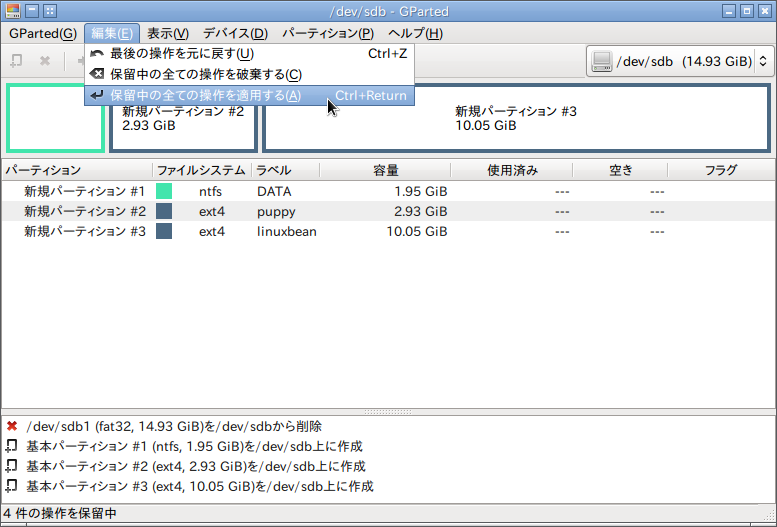Screen dimensions: 777x527
Task: Click the red X icon of the delete operation
Action: [12, 426]
